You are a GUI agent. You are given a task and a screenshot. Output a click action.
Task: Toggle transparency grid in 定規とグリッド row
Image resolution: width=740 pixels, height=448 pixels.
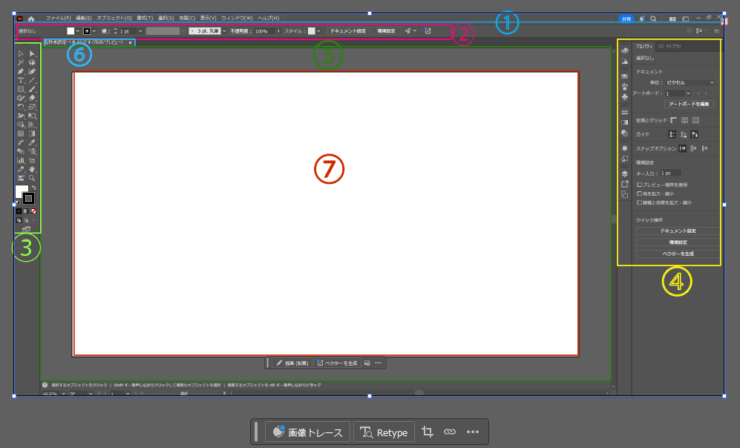point(696,120)
